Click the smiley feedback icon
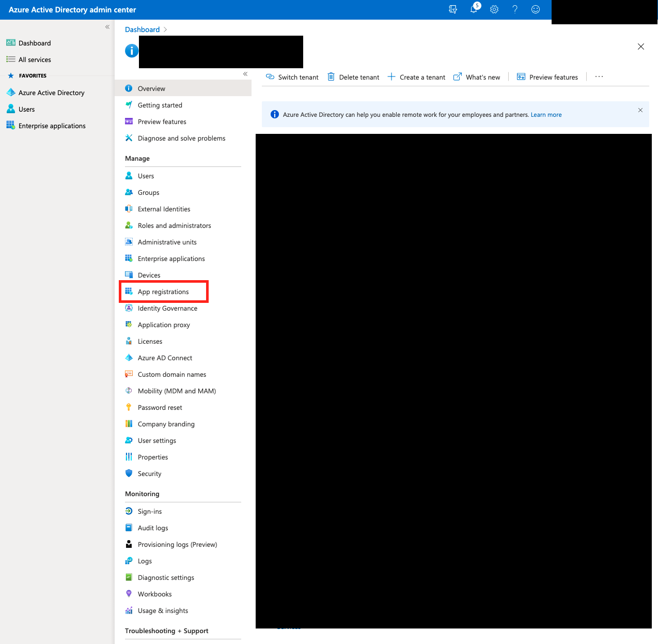This screenshot has height=644, width=658. tap(535, 9)
